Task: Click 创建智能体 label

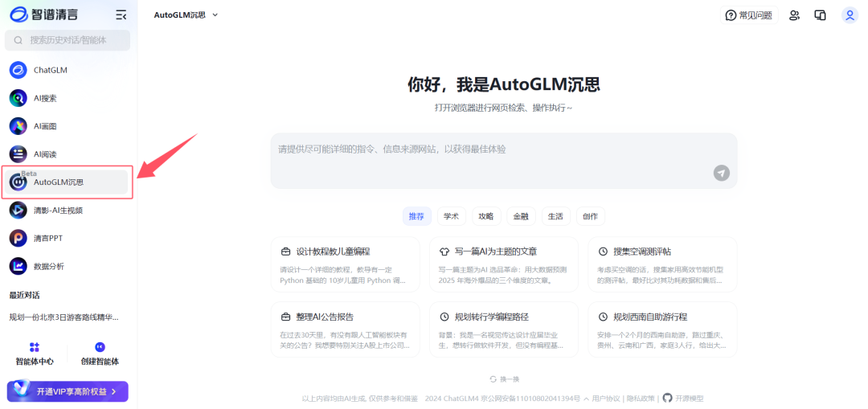Action: 100,362
